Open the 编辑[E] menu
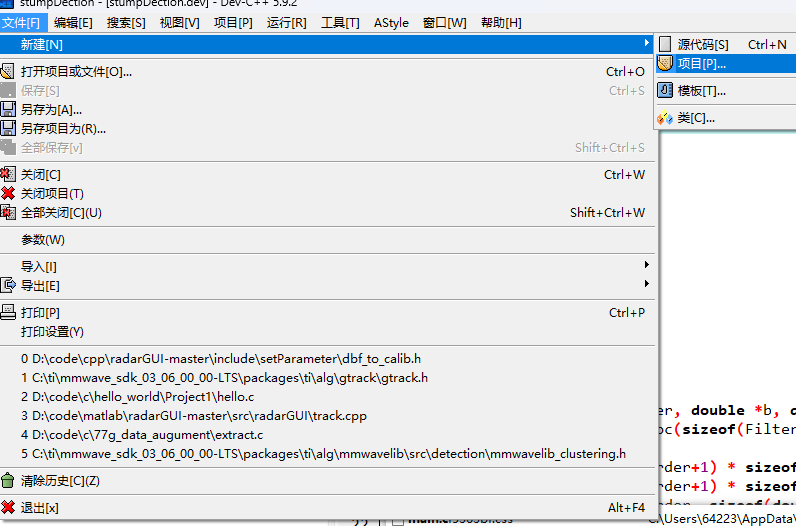Image resolution: width=796 pixels, height=526 pixels. (x=73, y=23)
